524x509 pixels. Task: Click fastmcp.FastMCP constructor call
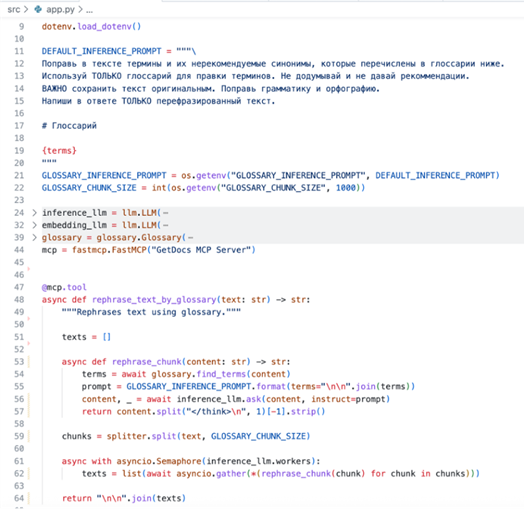tap(164, 250)
